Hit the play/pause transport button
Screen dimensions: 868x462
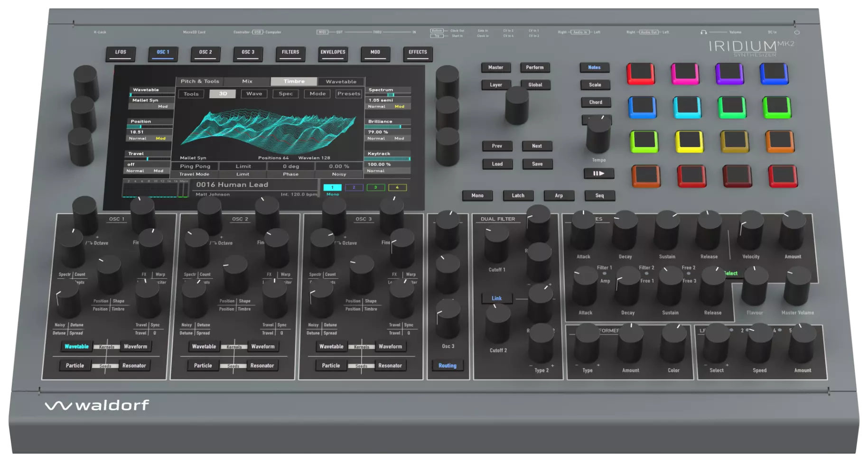598,174
